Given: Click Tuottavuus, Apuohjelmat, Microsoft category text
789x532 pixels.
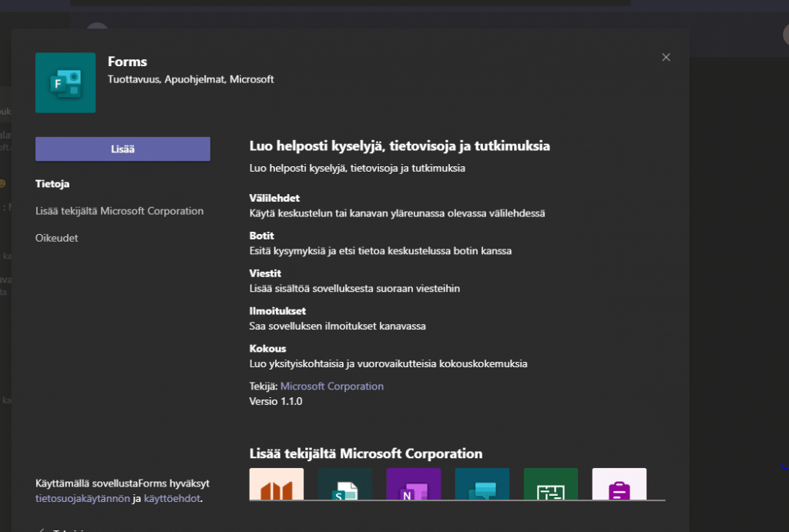Looking at the screenshot, I should [191, 79].
